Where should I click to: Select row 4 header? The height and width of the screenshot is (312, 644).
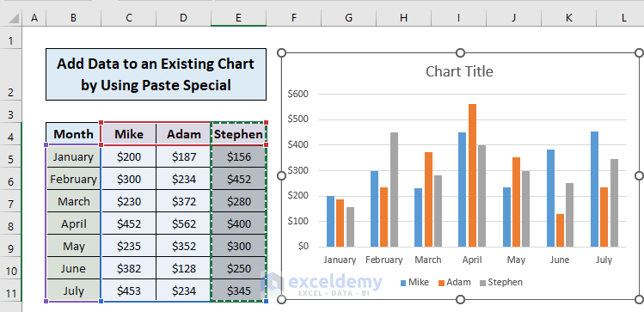pos(11,134)
